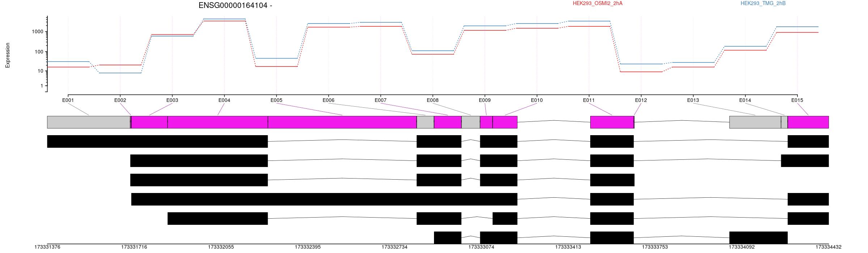Image resolution: width=868 pixels, height=253 pixels.
Task: Click the Expression y-axis label
Action: click(x=8, y=55)
